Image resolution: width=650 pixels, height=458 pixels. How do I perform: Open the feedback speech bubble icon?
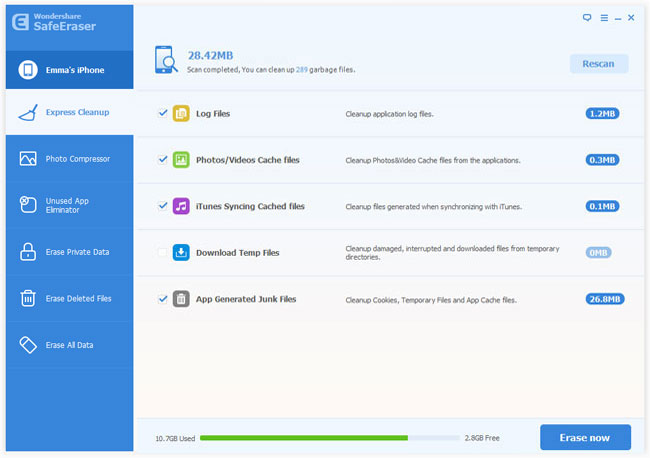tap(587, 18)
